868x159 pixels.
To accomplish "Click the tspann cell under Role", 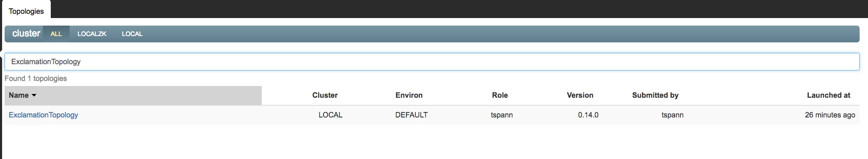I will click(x=502, y=115).
